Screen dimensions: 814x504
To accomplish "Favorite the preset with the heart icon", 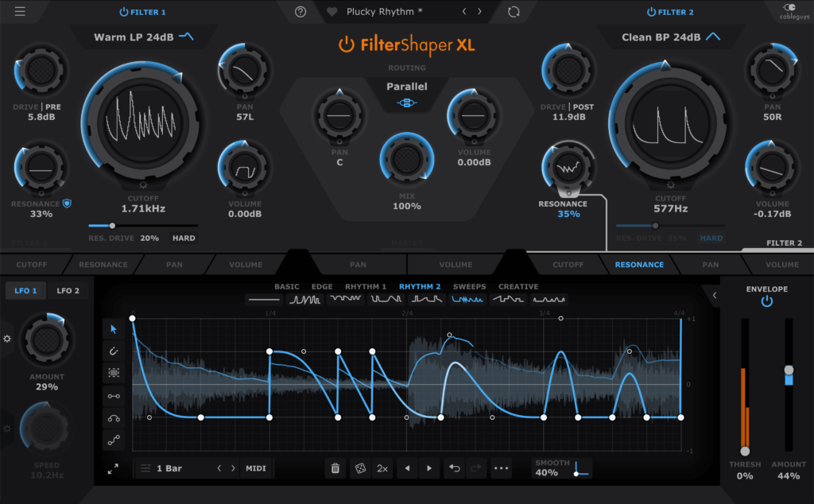I will 332,11.
